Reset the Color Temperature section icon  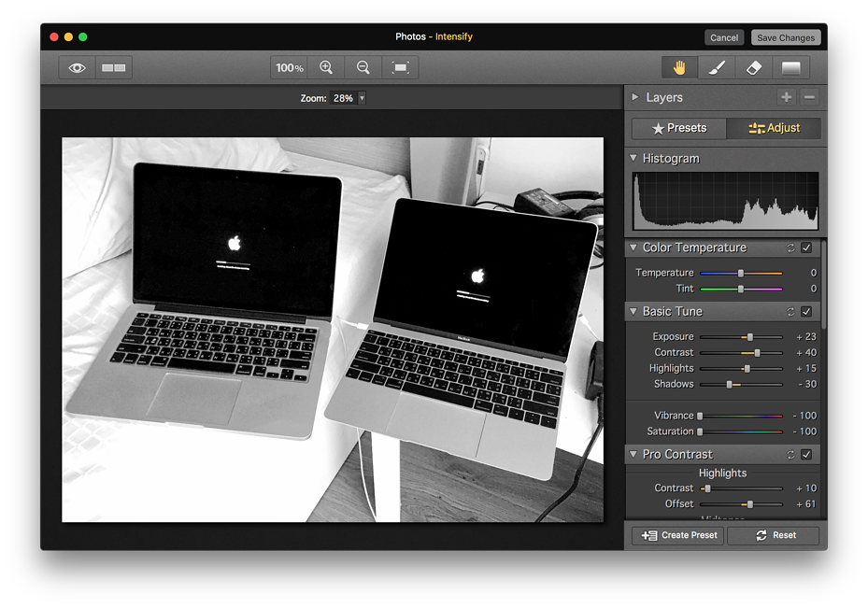pyautogui.click(x=791, y=247)
